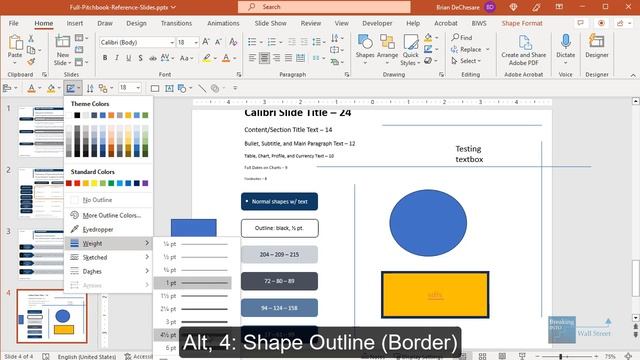
Task: Click the Shape Outline quick access icon
Action: click(71, 88)
